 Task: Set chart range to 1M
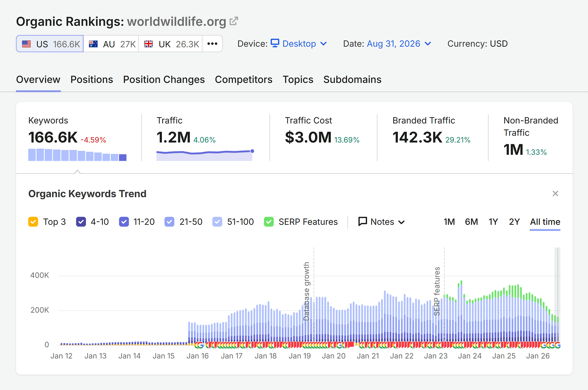coord(449,222)
